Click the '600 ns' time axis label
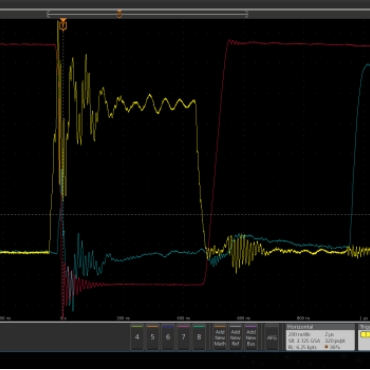The width and height of the screenshot is (370, 370). point(243,318)
